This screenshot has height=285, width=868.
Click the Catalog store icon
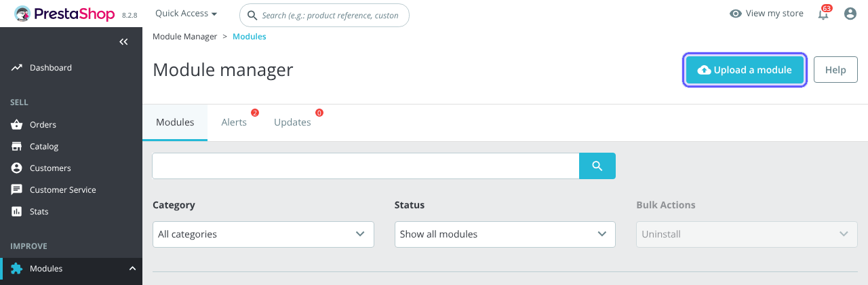tap(17, 147)
